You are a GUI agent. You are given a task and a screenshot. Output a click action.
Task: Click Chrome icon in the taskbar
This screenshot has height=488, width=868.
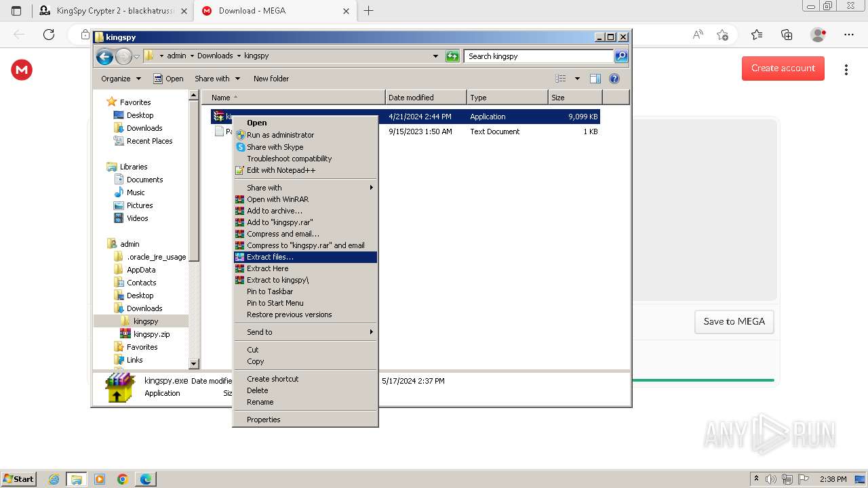(122, 479)
